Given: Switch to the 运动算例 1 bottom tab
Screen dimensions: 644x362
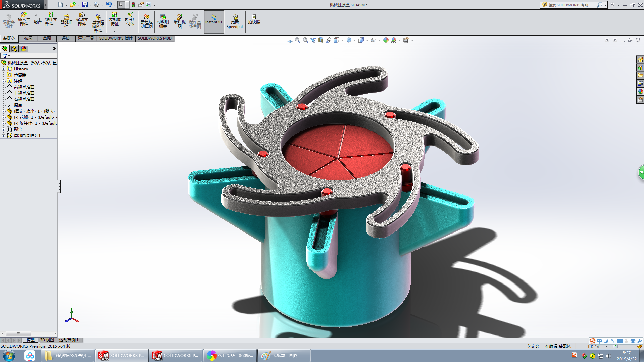Looking at the screenshot, I should (x=69, y=340).
